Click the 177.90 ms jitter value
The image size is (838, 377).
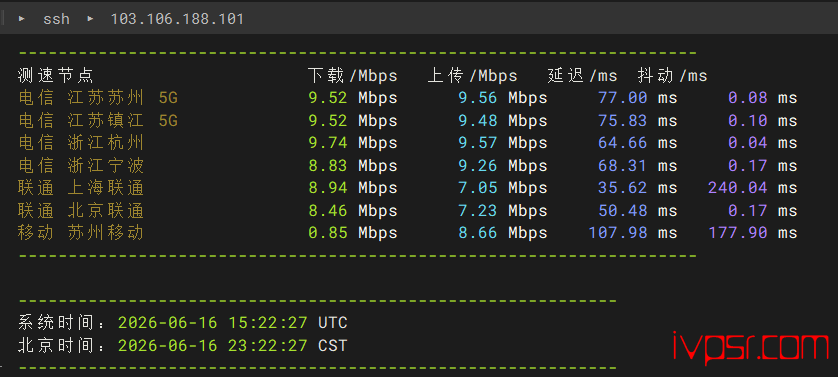tap(752, 233)
